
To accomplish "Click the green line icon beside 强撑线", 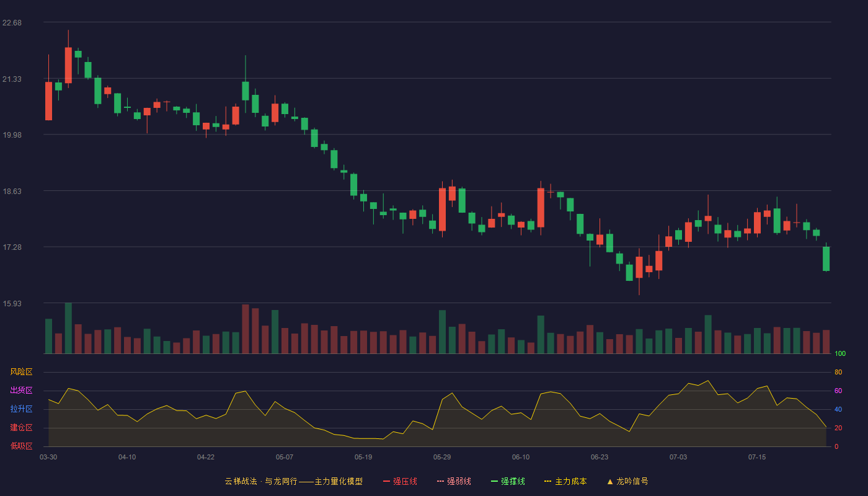I will point(494,481).
